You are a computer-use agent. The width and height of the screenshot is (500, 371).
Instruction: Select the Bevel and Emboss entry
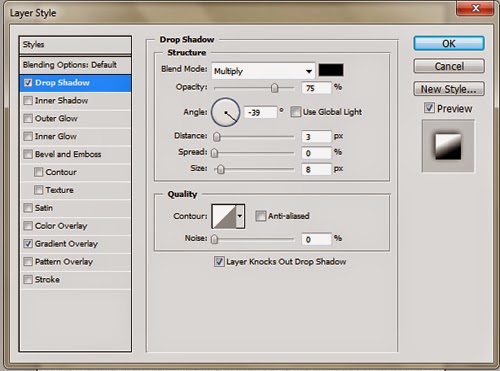(x=75, y=154)
